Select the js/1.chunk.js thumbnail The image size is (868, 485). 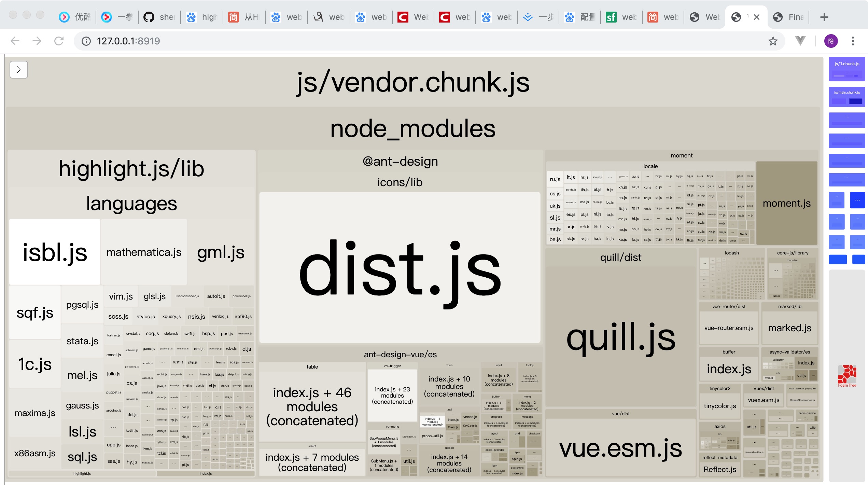847,69
